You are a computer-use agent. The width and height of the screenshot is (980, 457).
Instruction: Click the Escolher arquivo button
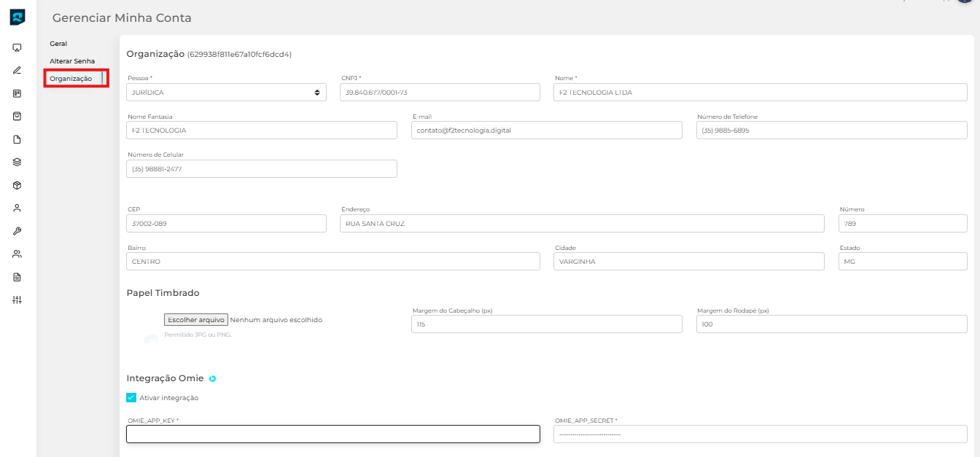196,319
